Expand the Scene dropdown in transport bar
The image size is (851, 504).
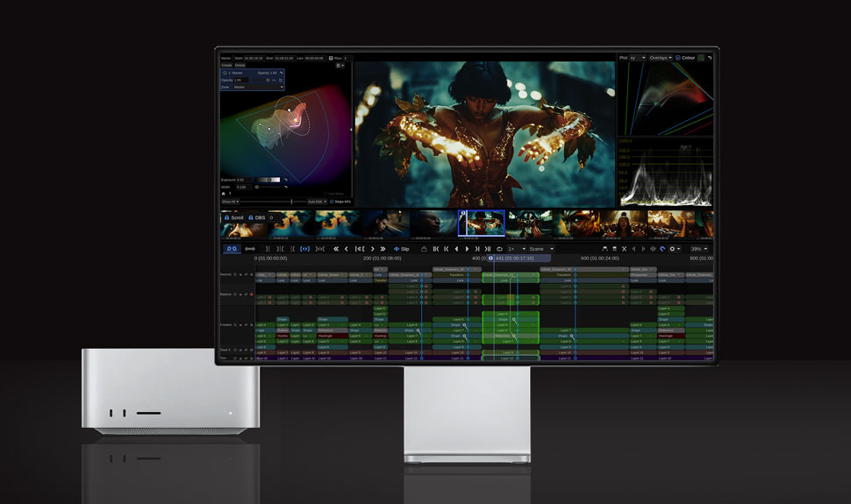pos(540,249)
